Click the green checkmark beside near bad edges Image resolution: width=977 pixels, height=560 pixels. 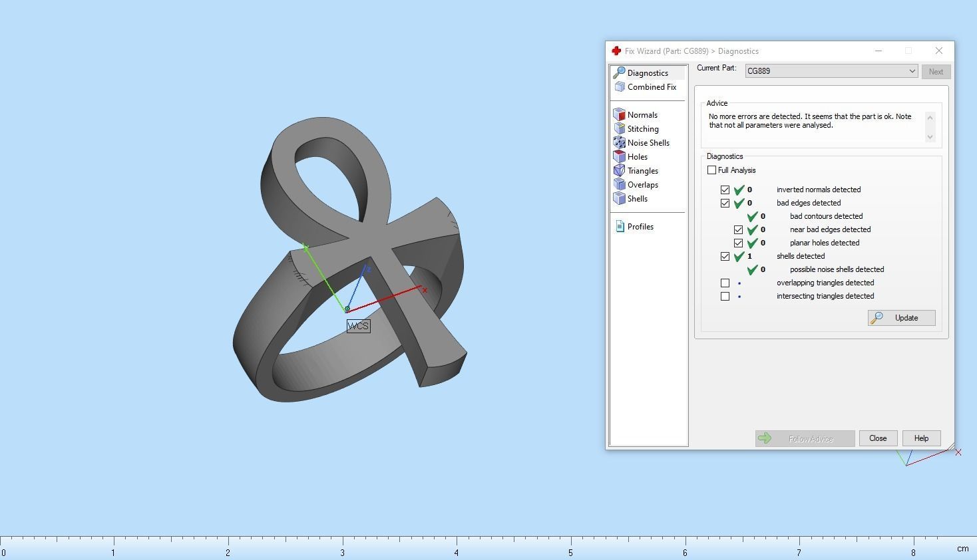tap(752, 229)
